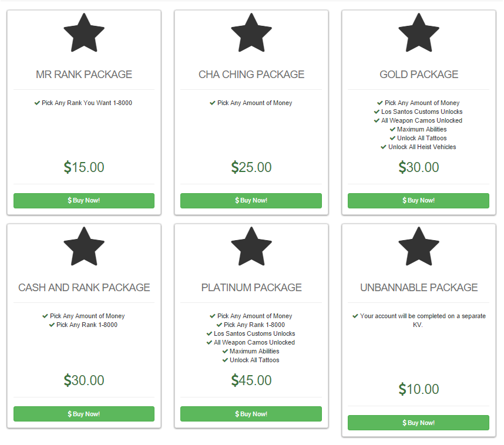Click the PLATINUM PACKAGE heading text
Viewport: 504px width, 445px height.
[251, 288]
